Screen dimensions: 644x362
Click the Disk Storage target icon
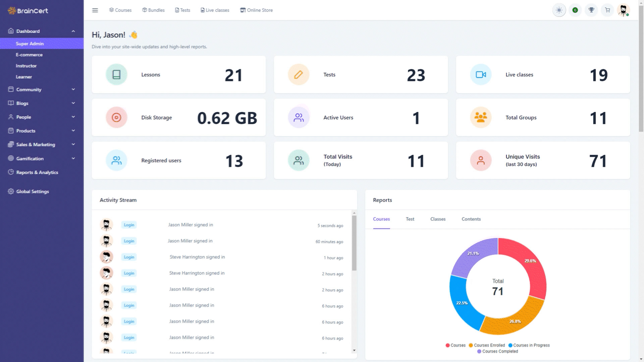coord(116,117)
